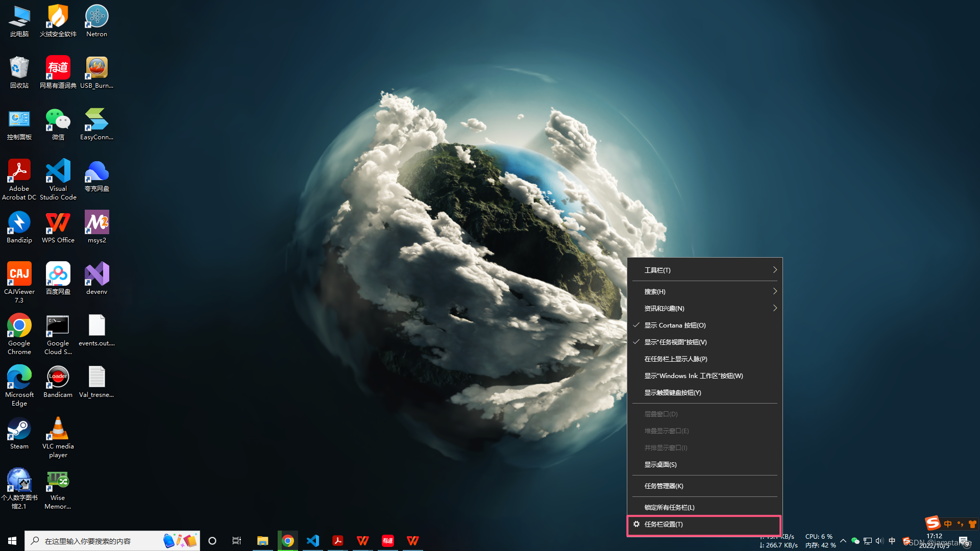Image resolution: width=980 pixels, height=551 pixels.
Task: Click 显示桌面 in the context menu
Action: coord(660,465)
